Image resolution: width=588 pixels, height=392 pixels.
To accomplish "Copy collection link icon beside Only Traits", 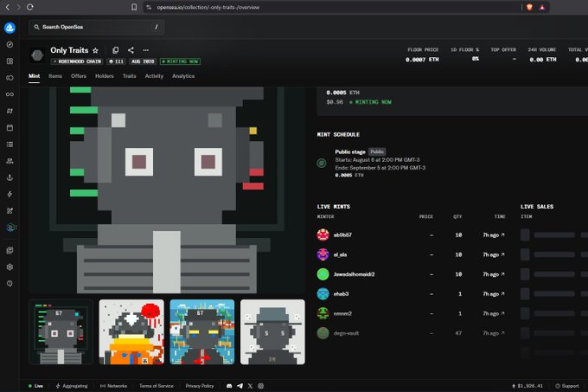I will 116,50.
